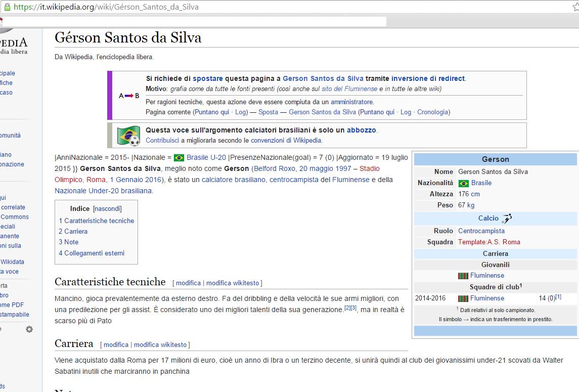
Task: Click the URL in the address bar
Action: pyautogui.click(x=106, y=7)
